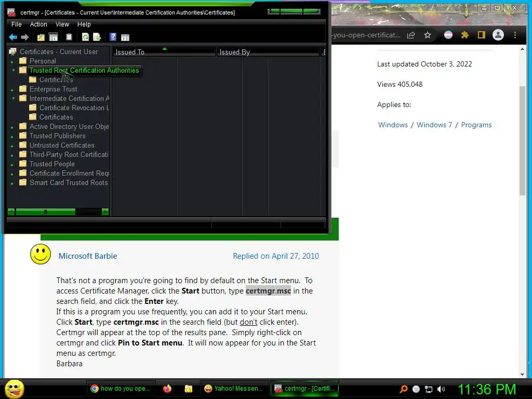Sort by the Issued By column header
Screen dimensions: 532x399
[268, 52]
